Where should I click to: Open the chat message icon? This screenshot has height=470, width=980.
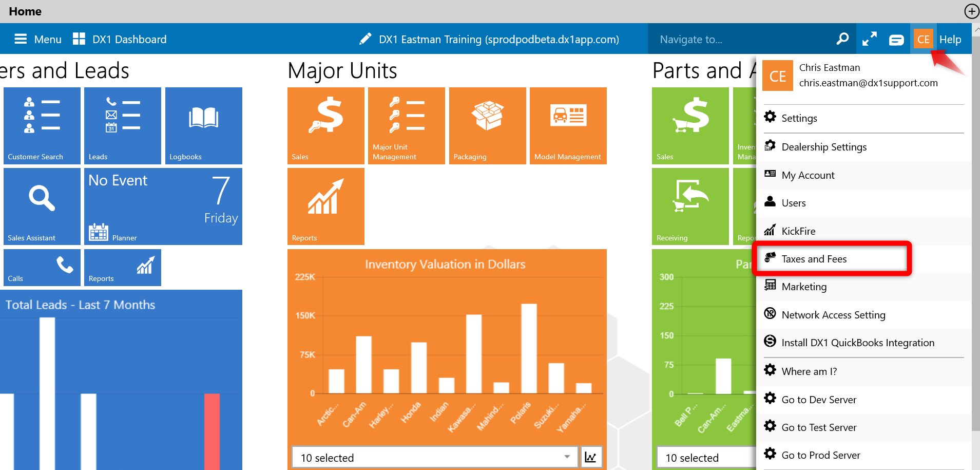(896, 40)
